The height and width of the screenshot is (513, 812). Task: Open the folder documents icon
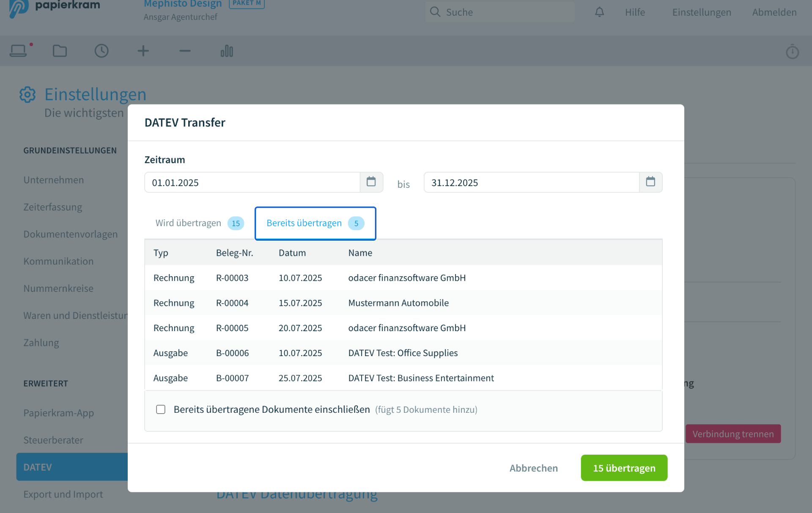click(60, 51)
